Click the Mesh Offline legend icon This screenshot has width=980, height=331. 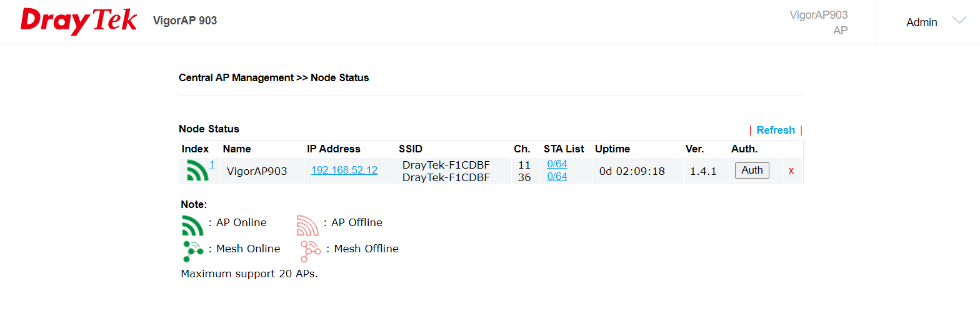pyautogui.click(x=310, y=250)
